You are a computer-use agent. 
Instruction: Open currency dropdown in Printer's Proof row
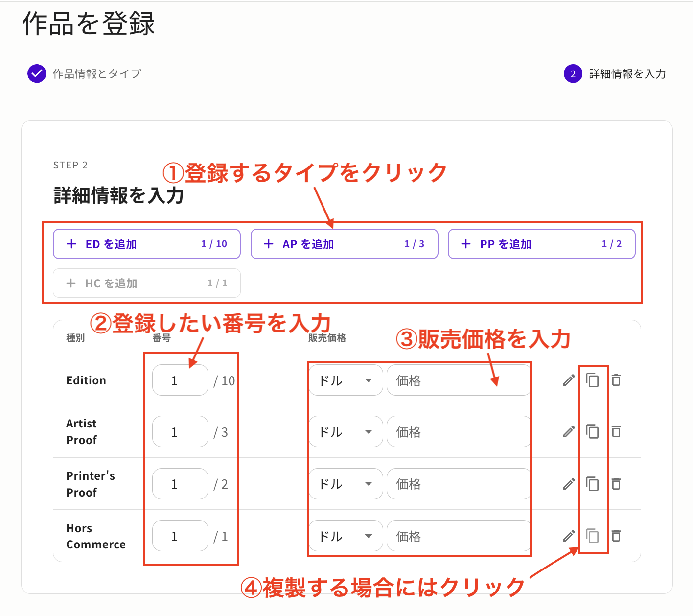[x=346, y=484]
